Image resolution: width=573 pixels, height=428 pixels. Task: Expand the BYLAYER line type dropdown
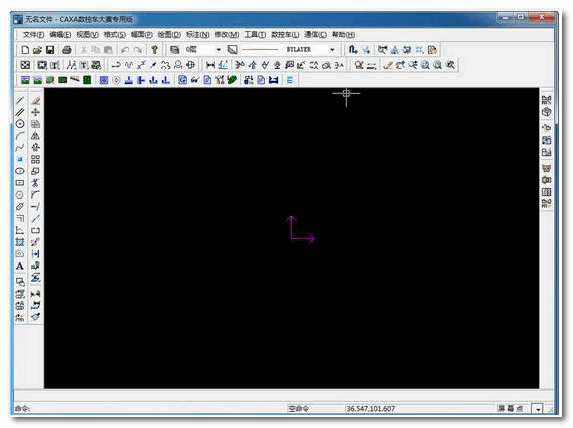(332, 50)
